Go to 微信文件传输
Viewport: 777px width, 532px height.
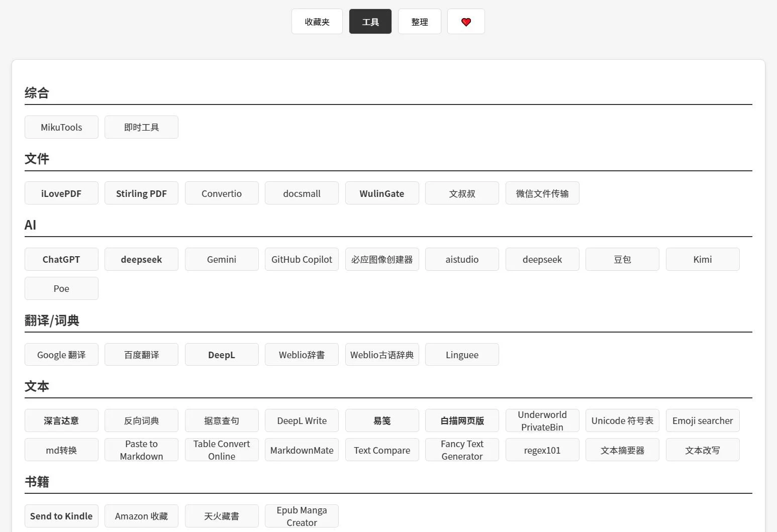click(542, 193)
